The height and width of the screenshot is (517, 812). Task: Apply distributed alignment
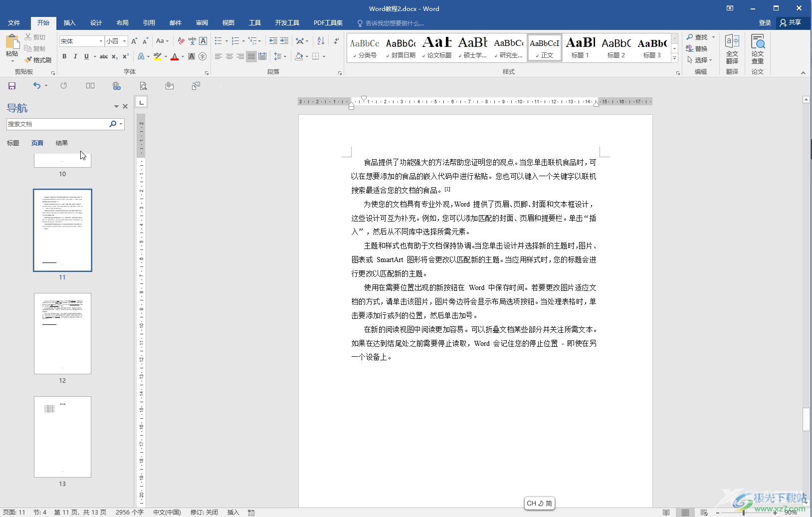click(x=262, y=56)
